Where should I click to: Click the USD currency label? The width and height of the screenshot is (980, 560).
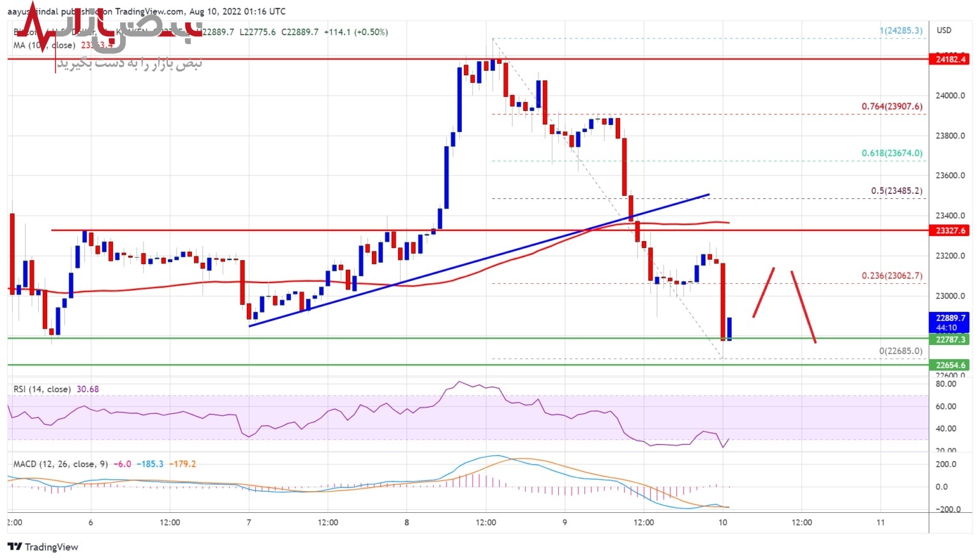coord(944,30)
